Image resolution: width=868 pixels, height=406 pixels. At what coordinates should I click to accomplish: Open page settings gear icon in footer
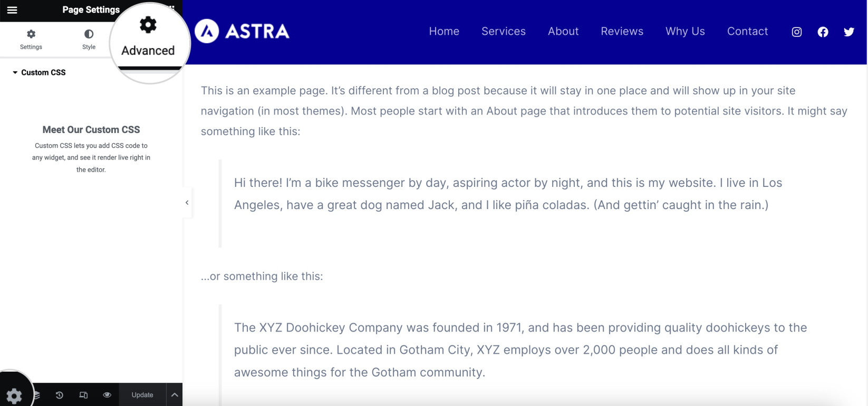pyautogui.click(x=14, y=396)
